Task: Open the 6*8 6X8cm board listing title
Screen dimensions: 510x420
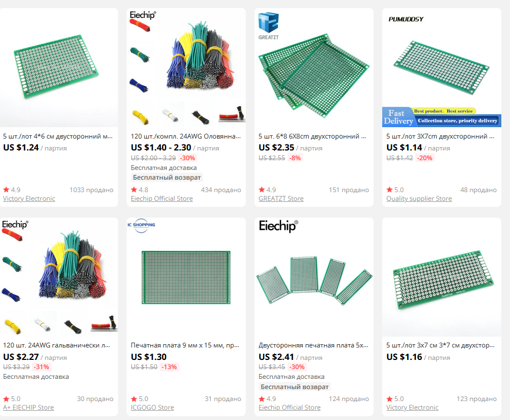Action: pos(312,136)
